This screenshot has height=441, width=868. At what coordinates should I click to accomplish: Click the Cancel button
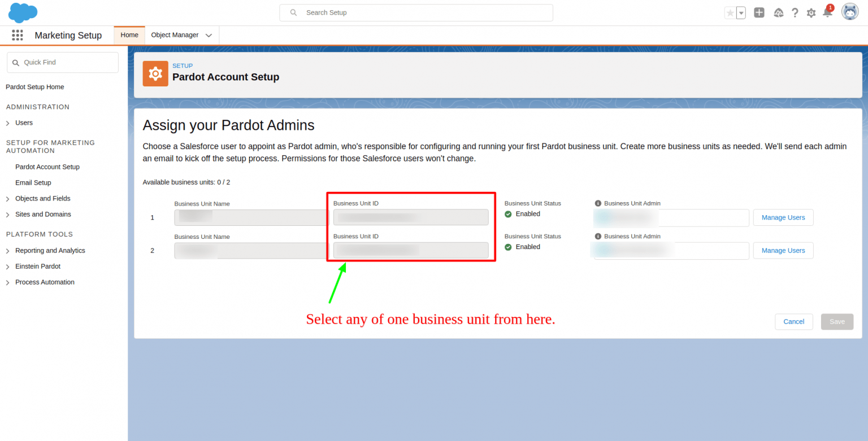[x=794, y=321]
